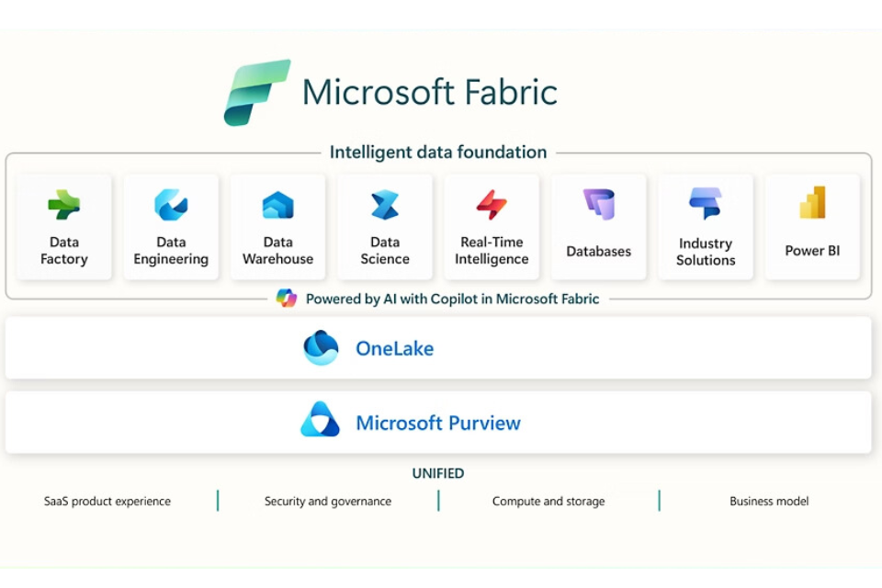Select the Data Warehouse icon
Screen dimensions: 882x588
[277, 205]
